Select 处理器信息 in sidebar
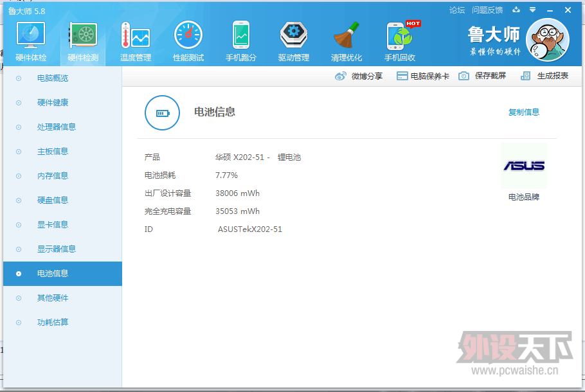Image resolution: width=585 pixels, height=392 pixels. pos(63,127)
